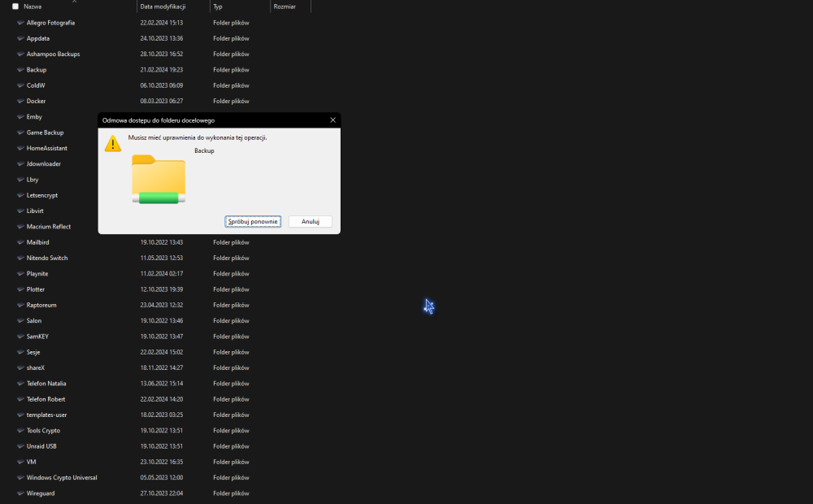Click date 28.10.2023 16:52 of Ashampoo Backups

point(161,54)
